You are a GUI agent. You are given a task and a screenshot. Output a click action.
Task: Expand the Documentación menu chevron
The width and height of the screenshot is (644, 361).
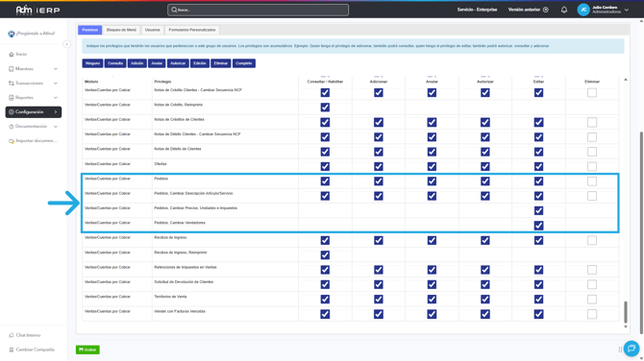coord(56,127)
